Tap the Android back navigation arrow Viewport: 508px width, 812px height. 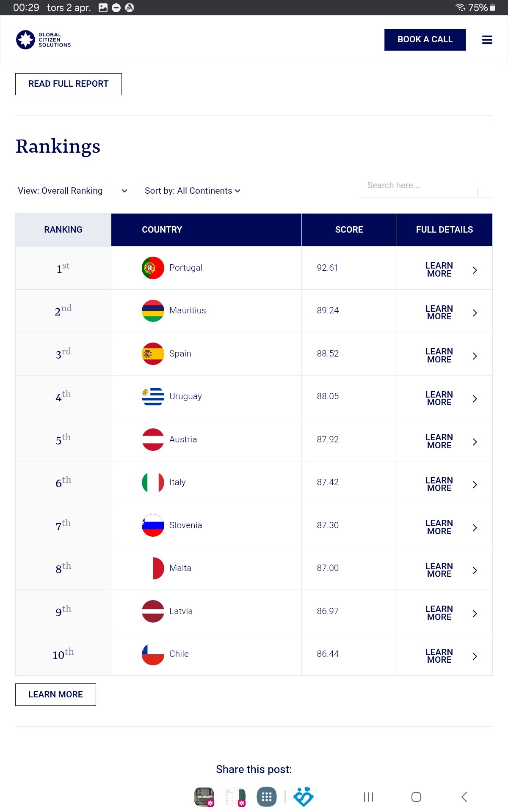click(x=464, y=797)
